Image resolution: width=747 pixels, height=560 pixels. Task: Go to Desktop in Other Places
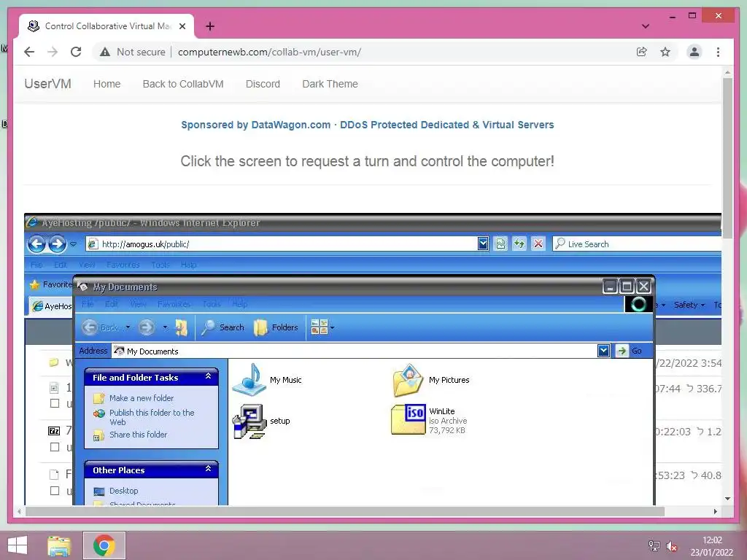[x=123, y=491]
